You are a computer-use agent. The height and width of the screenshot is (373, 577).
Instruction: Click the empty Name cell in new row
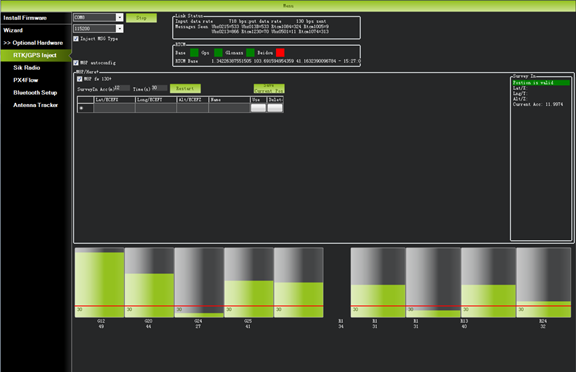[230, 108]
